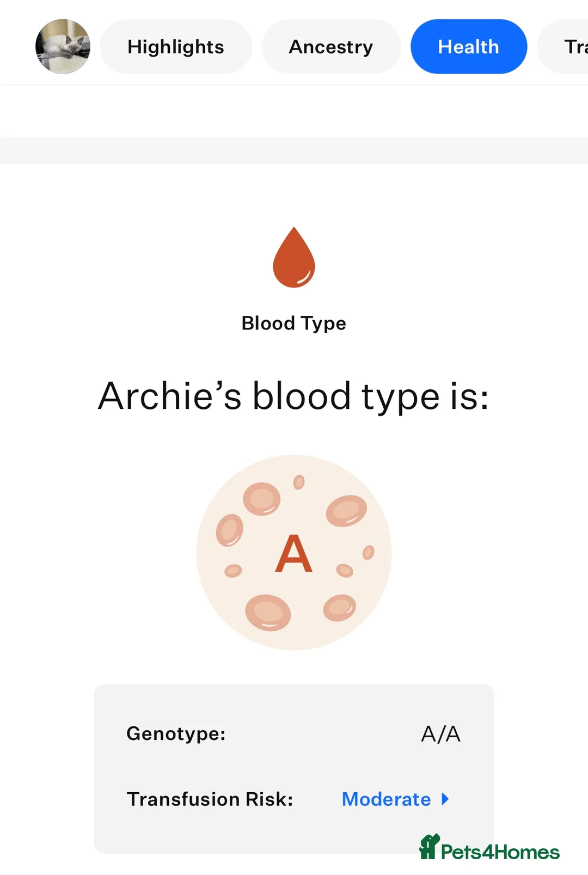Open the Ancestry tab
The width and height of the screenshot is (588, 875).
click(330, 47)
